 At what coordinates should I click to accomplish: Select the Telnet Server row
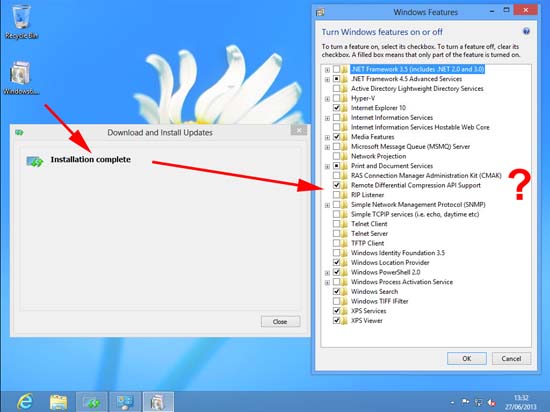[369, 233]
